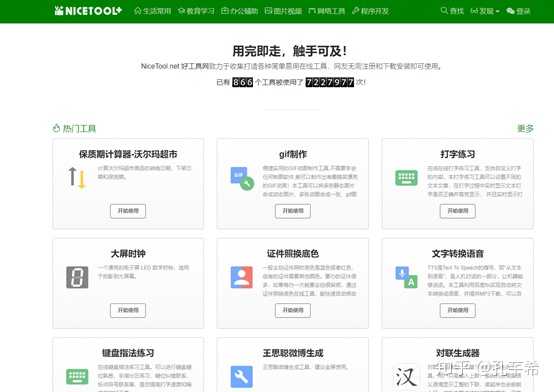Click the 更多 link for hot tools

(x=525, y=128)
